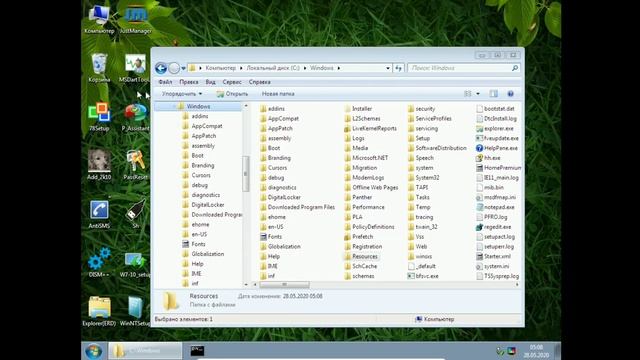Image resolution: width=640 pixels, height=360 pixels.
Task: Toggle the preview pane button
Action: (493, 94)
